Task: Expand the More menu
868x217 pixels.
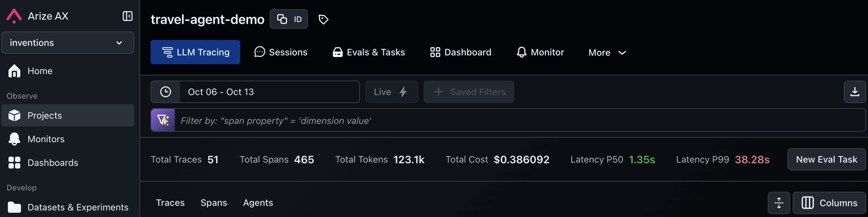Action: (607, 53)
